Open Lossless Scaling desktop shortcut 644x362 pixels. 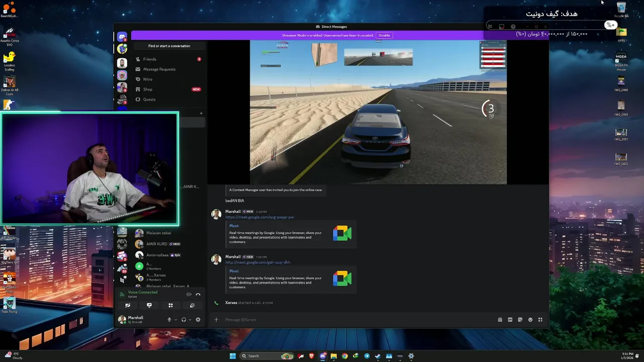[x=9, y=61]
